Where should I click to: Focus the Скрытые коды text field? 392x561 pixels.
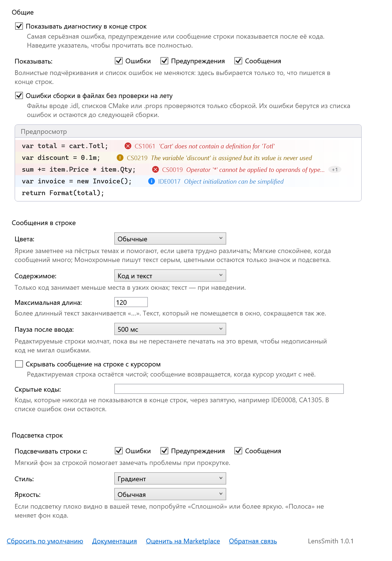click(229, 389)
